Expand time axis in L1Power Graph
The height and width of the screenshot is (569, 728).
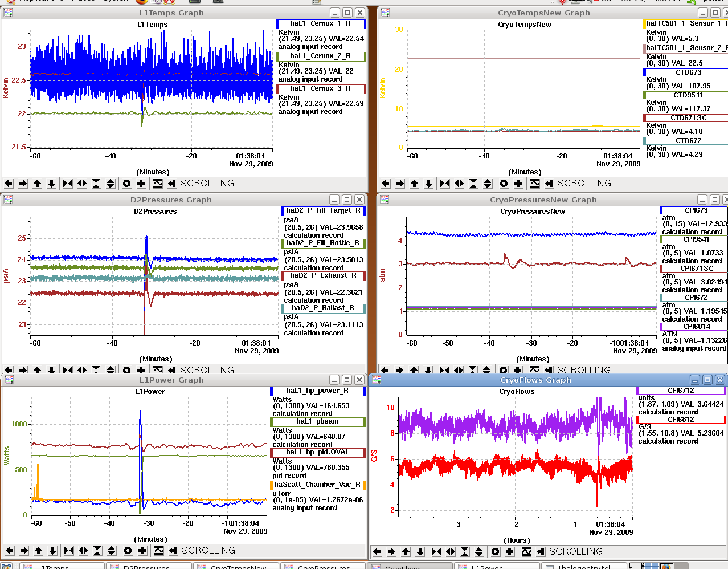pyautogui.click(x=83, y=551)
